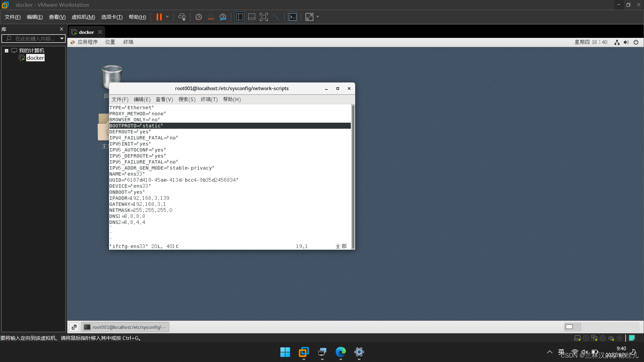Click the guest volume speaker icon
644x362 pixels.
(626, 42)
